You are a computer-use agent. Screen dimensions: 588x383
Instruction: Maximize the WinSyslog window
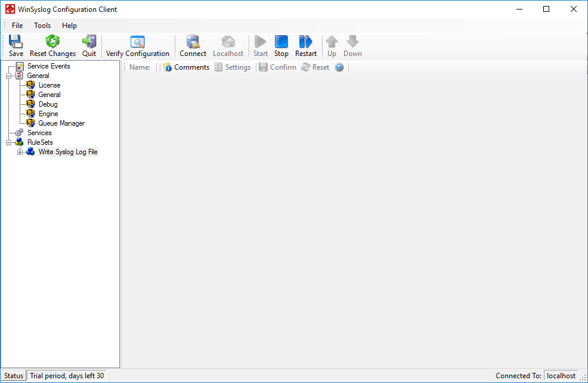546,9
